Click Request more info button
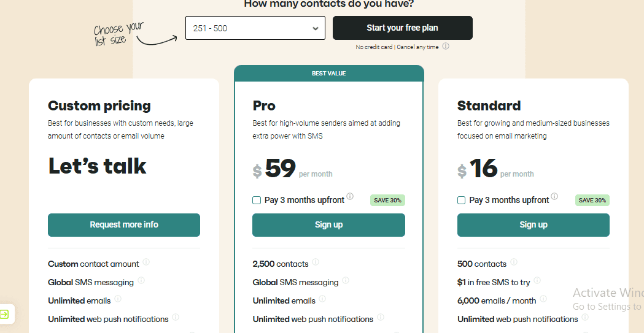 tap(124, 224)
